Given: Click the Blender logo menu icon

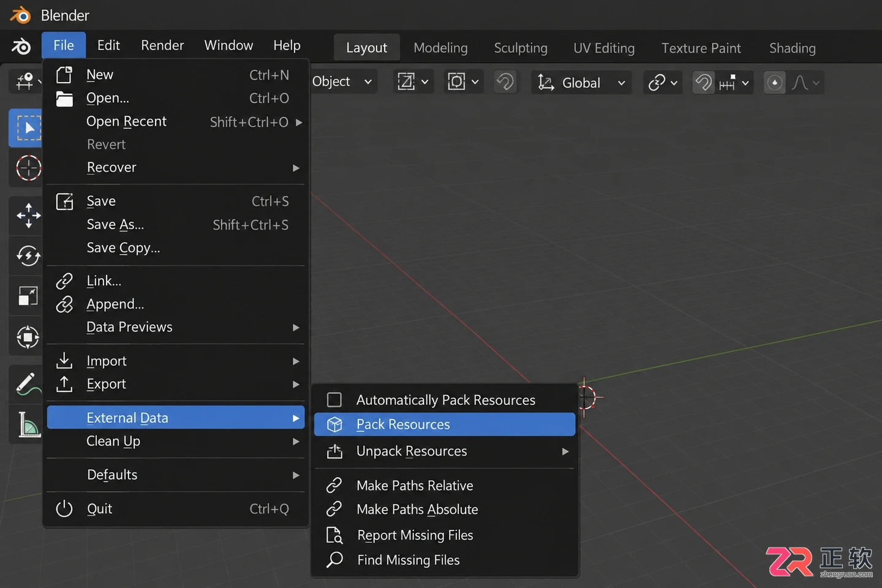Looking at the screenshot, I should pyautogui.click(x=21, y=46).
